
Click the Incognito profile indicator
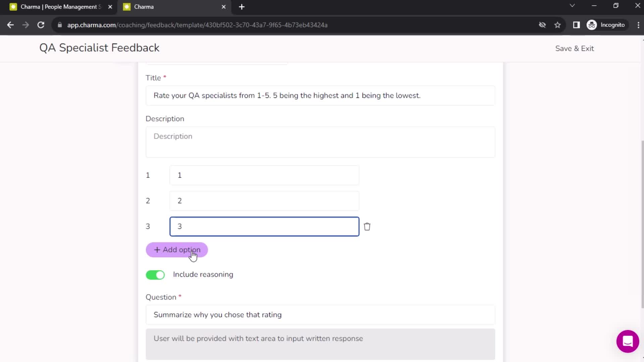click(607, 25)
